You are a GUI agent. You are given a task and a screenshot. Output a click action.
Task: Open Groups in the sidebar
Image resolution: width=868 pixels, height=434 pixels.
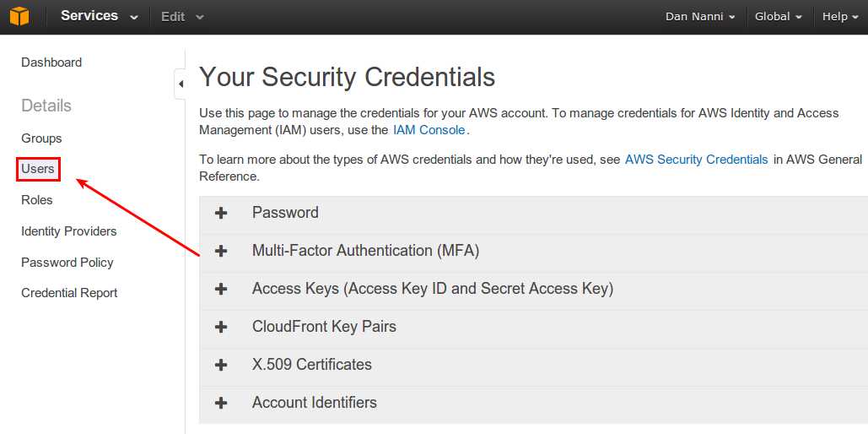(x=41, y=138)
